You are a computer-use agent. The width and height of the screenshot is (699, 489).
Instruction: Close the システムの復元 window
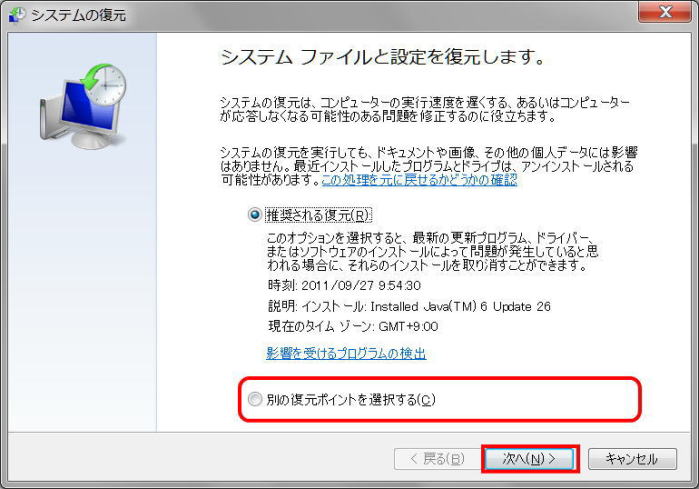click(665, 12)
